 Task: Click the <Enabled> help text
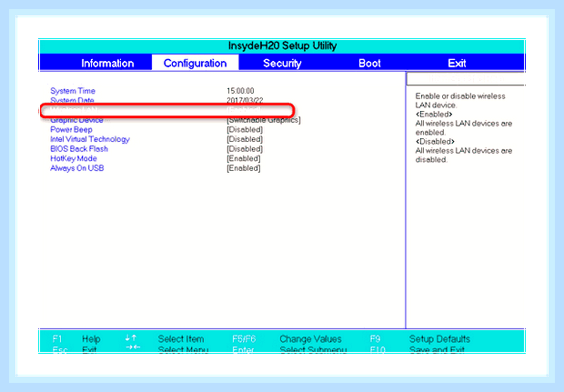[x=434, y=115]
